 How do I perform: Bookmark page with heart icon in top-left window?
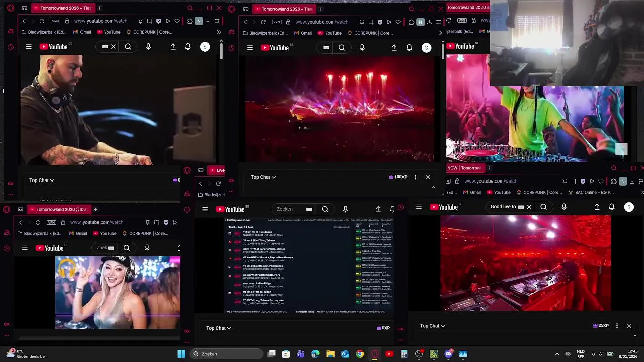(177, 21)
